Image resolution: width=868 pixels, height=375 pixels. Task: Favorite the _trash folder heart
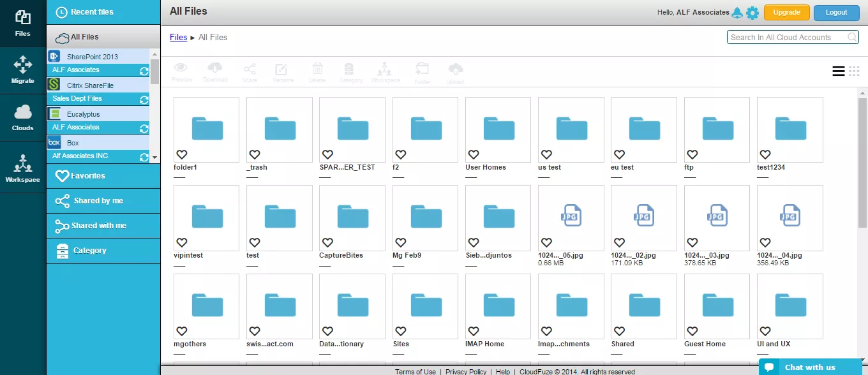pyautogui.click(x=255, y=154)
